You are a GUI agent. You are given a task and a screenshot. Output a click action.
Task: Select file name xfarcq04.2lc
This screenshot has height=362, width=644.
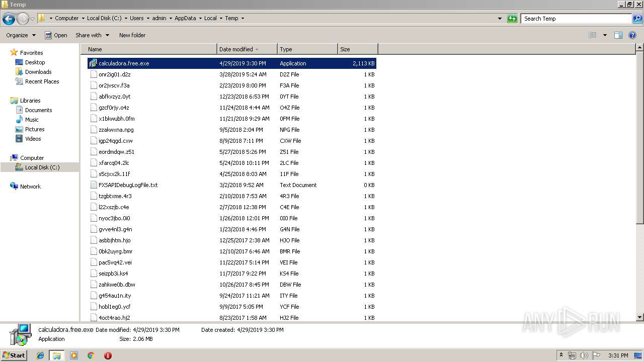click(x=114, y=163)
